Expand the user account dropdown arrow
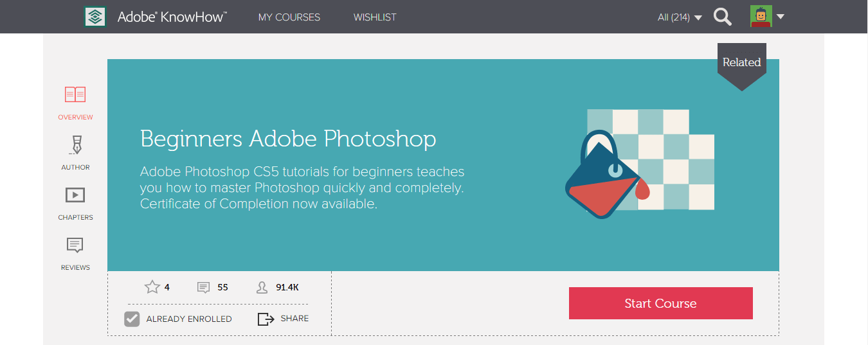 click(781, 17)
